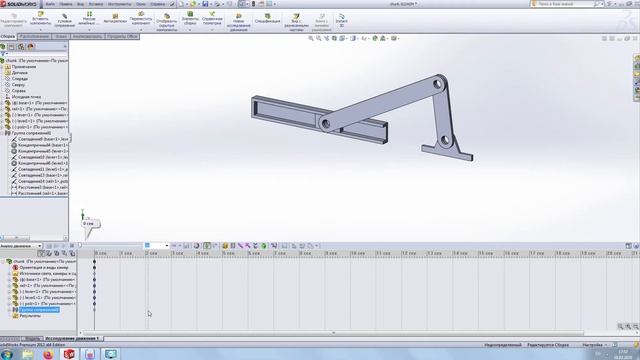Viewport: 640px width, 360px height.
Task: Select Ориентация и виды камер in the motion tree
Action: (x=44, y=268)
